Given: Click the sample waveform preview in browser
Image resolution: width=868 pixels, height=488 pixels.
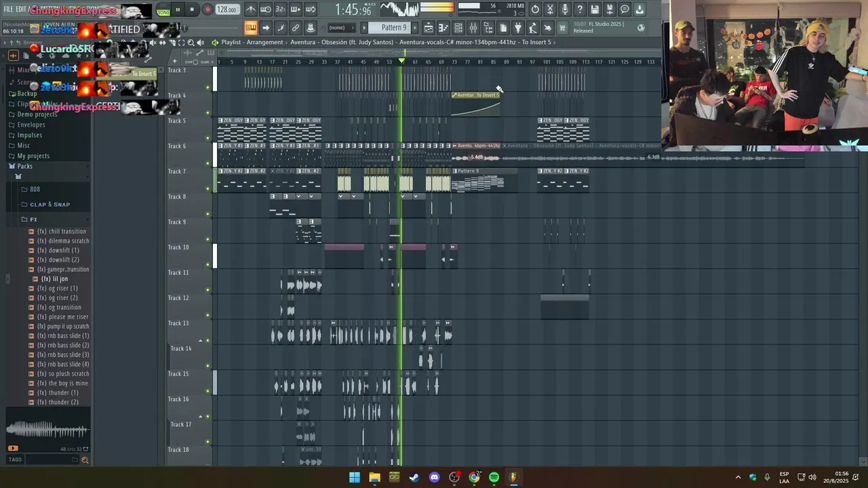Looking at the screenshot, I should click(x=47, y=429).
